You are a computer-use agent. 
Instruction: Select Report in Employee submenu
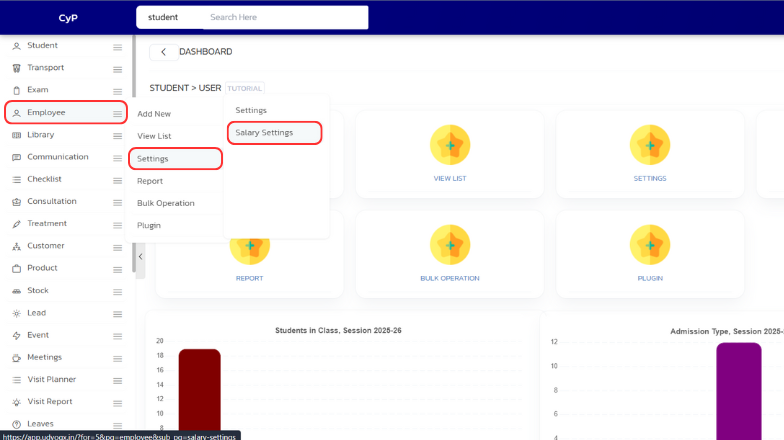click(x=150, y=181)
